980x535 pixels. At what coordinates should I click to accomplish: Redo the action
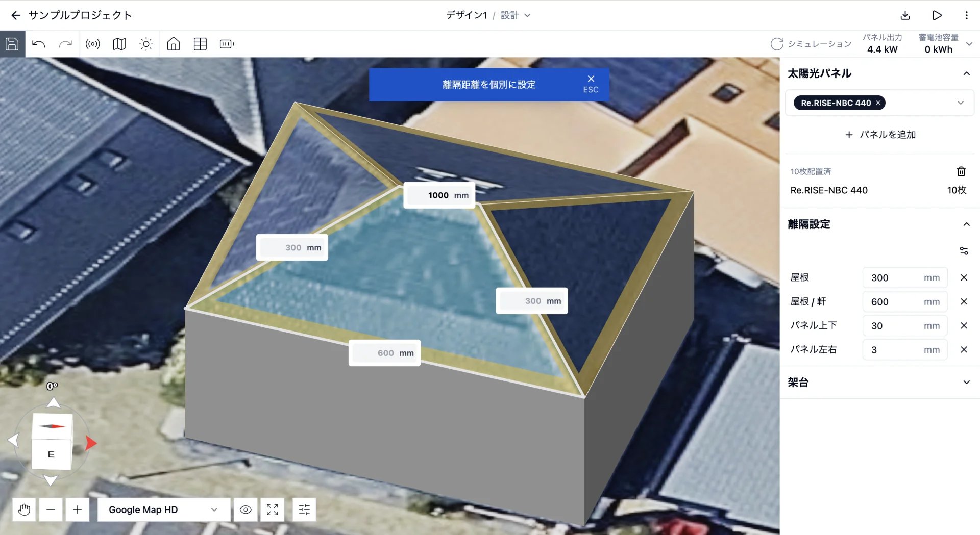click(65, 44)
